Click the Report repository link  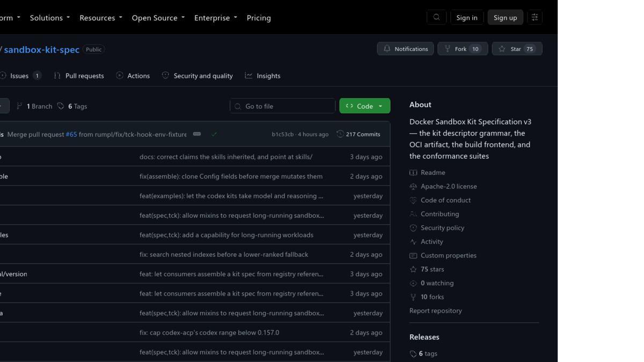point(435,311)
